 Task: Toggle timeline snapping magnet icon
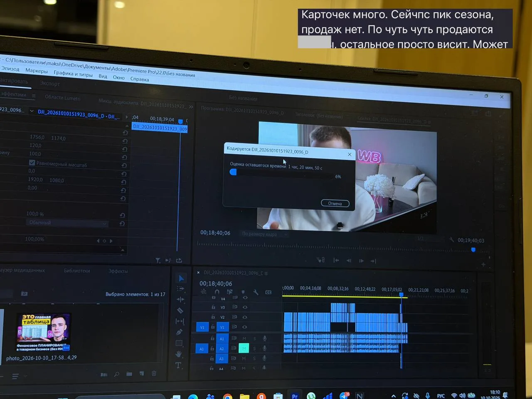pyautogui.click(x=217, y=292)
